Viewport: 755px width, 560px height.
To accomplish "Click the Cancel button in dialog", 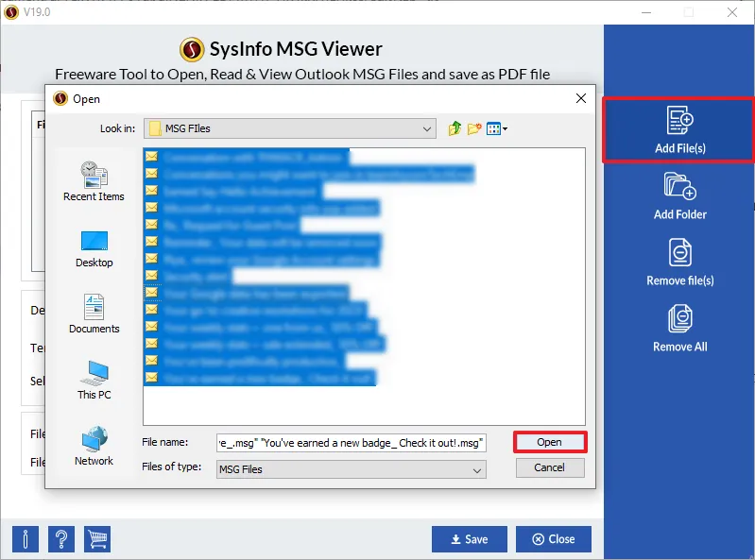I will coord(550,467).
